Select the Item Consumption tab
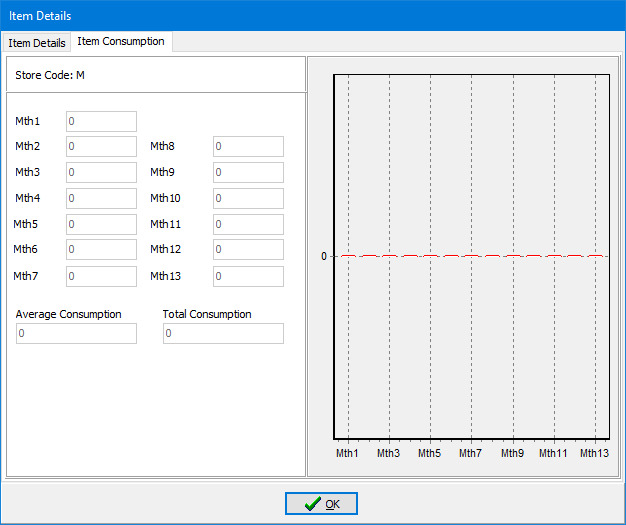This screenshot has width=626, height=525. point(121,41)
